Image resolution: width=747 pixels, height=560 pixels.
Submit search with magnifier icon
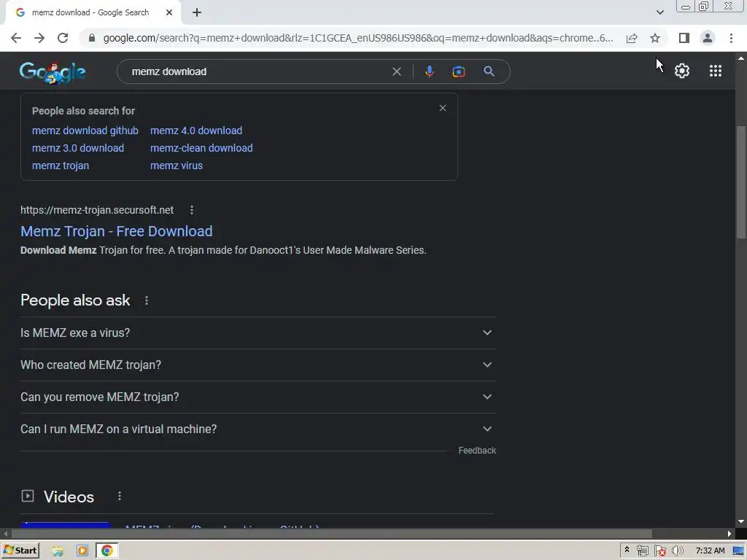pyautogui.click(x=489, y=71)
